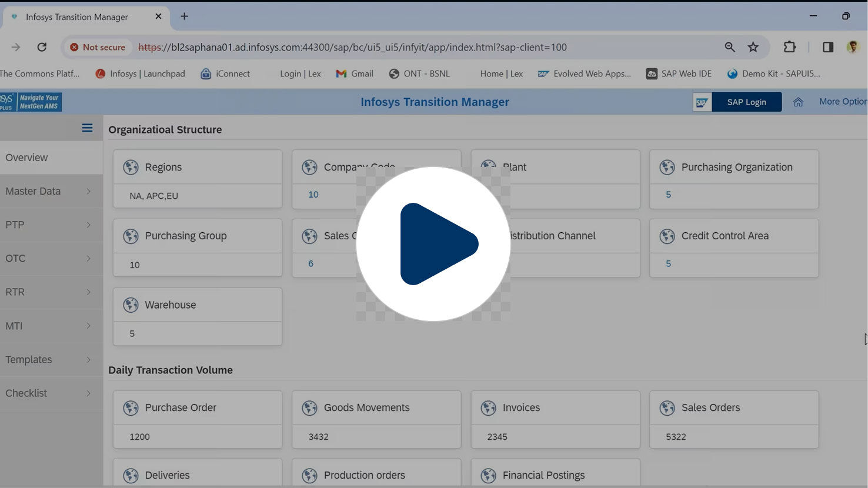Open Master Data sidebar item

(51, 191)
